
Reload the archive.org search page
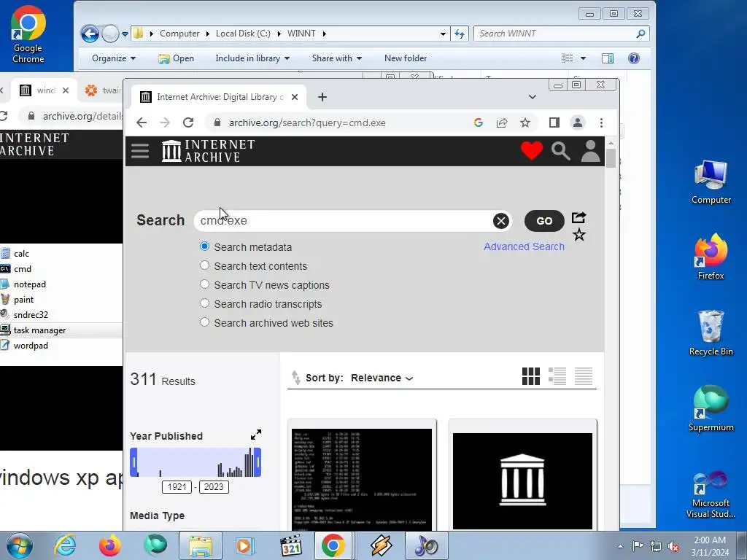pyautogui.click(x=188, y=122)
